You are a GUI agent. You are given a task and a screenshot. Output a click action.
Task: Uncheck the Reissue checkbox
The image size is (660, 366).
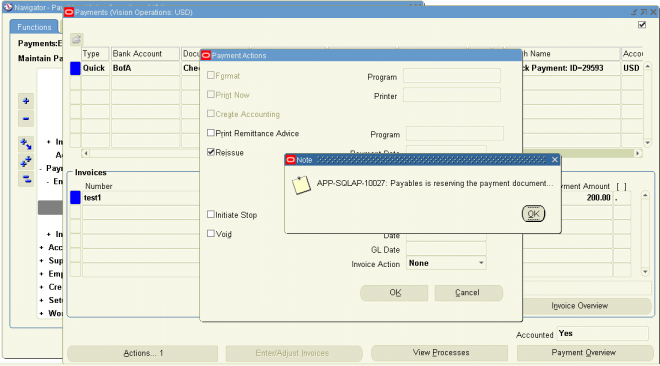pos(211,152)
